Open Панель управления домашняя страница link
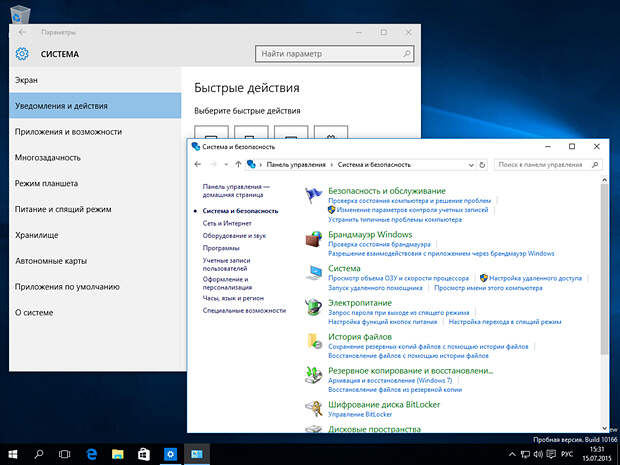This screenshot has width=620, height=465. [236, 191]
